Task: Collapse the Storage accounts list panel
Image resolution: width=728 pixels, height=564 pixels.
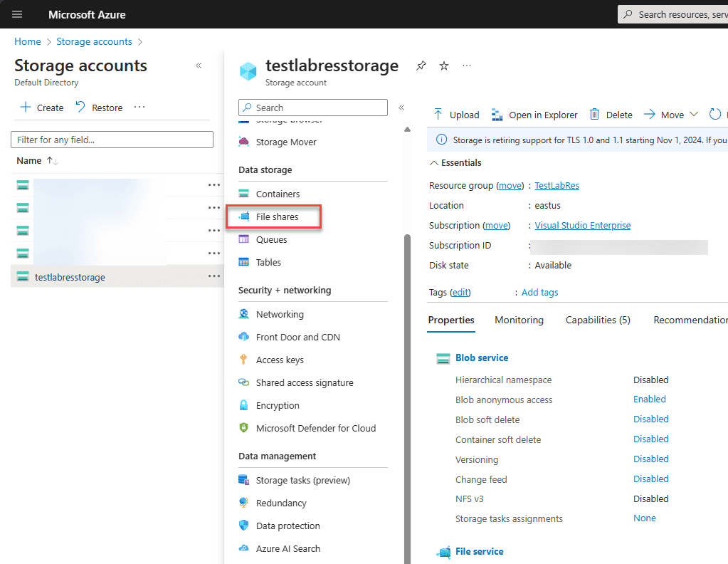Action: click(199, 66)
